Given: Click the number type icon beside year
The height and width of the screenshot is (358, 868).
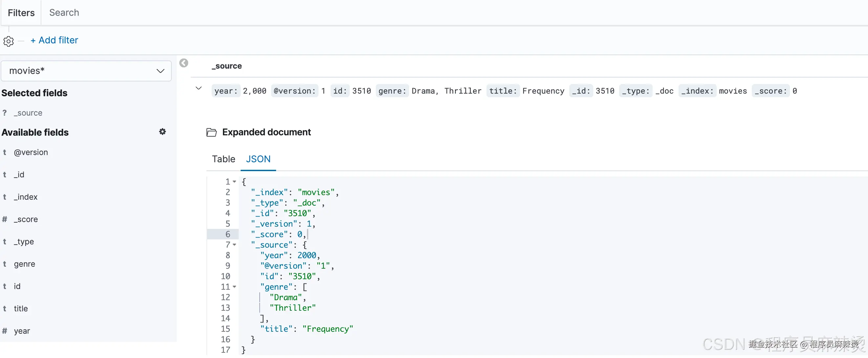Looking at the screenshot, I should pyautogui.click(x=5, y=331).
